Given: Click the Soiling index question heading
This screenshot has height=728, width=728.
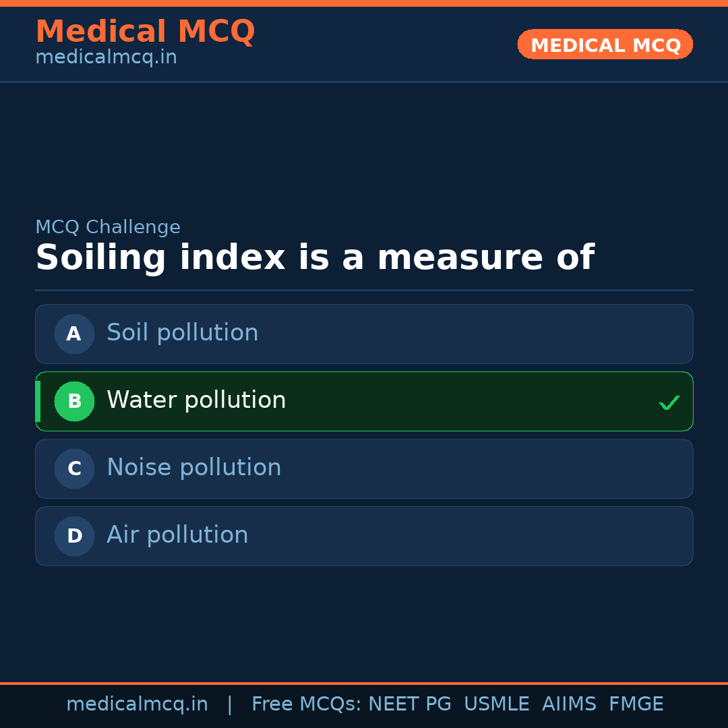Looking at the screenshot, I should [314, 258].
